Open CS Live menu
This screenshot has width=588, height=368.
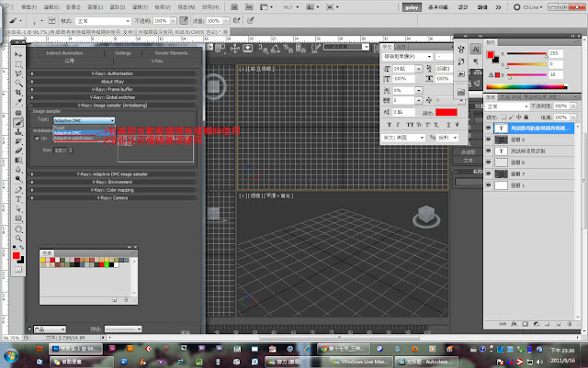tap(528, 7)
